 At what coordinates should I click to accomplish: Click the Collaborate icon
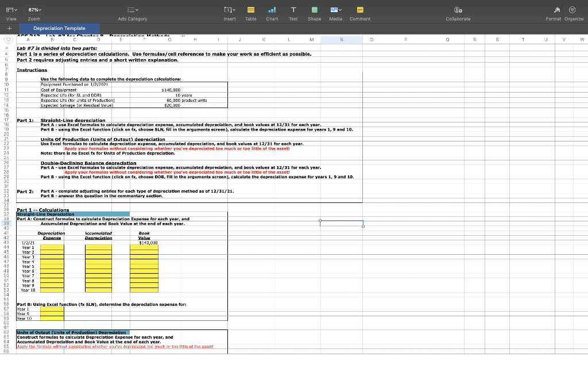coord(458,10)
